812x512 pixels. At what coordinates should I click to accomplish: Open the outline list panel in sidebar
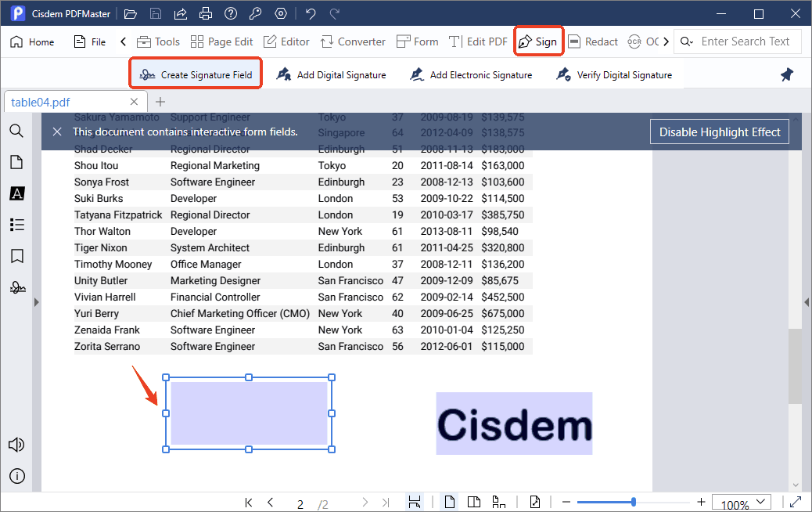tap(16, 225)
